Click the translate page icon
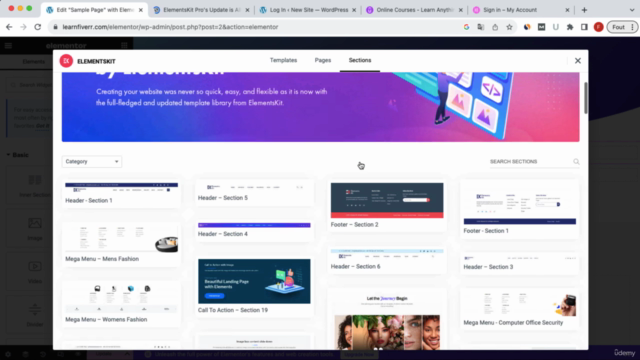 480,27
